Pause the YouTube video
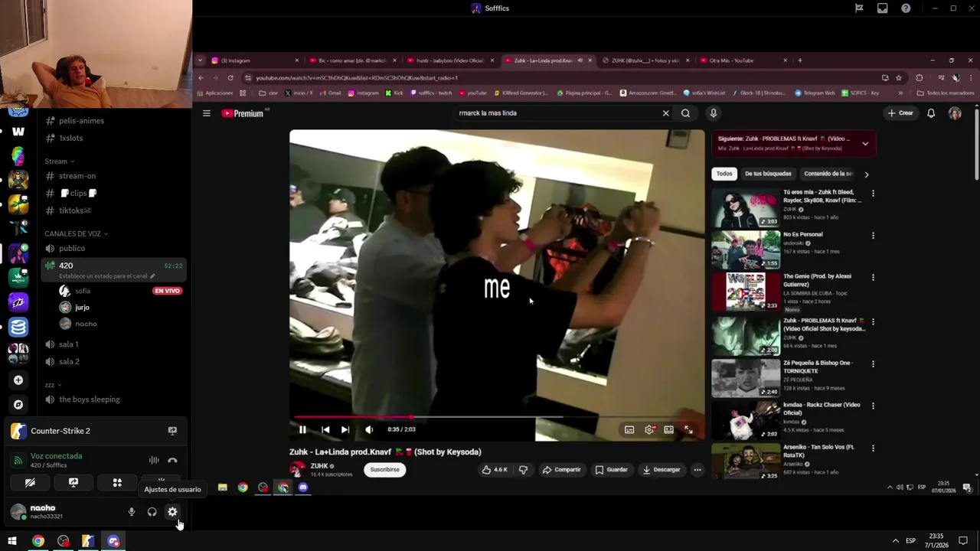 point(302,429)
